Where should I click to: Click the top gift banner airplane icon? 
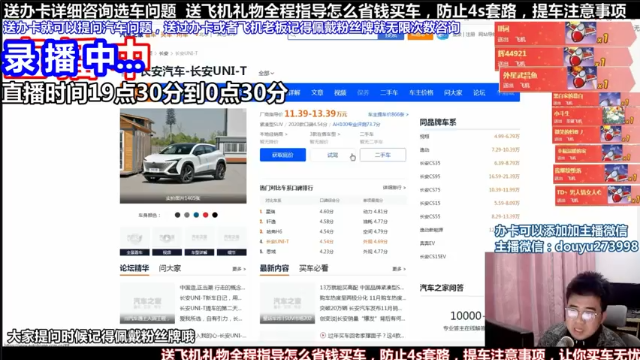tap(580, 33)
